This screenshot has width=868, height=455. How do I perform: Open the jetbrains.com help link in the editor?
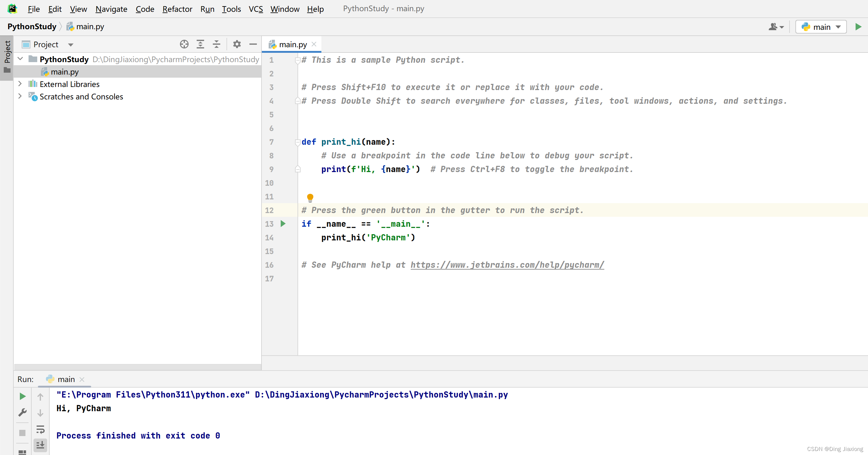click(x=507, y=265)
